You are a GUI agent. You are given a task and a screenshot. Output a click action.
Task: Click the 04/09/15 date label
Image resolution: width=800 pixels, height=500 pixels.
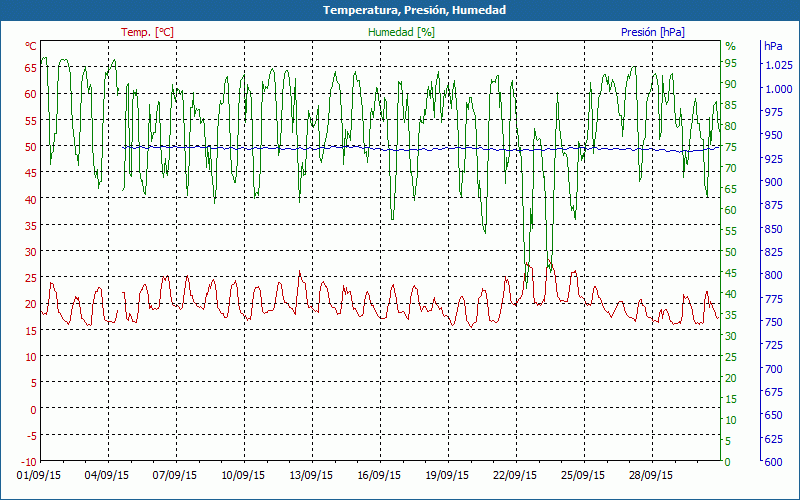pyautogui.click(x=107, y=475)
